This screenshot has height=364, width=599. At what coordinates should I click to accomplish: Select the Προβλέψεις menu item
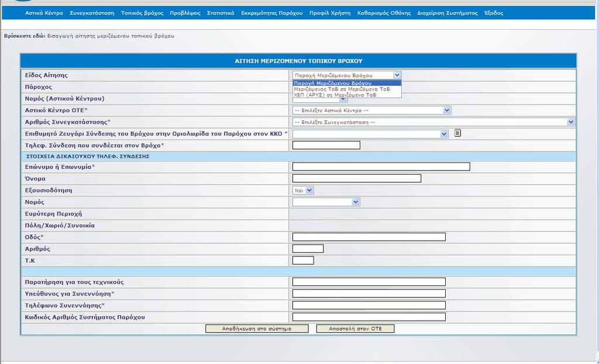[x=185, y=13]
